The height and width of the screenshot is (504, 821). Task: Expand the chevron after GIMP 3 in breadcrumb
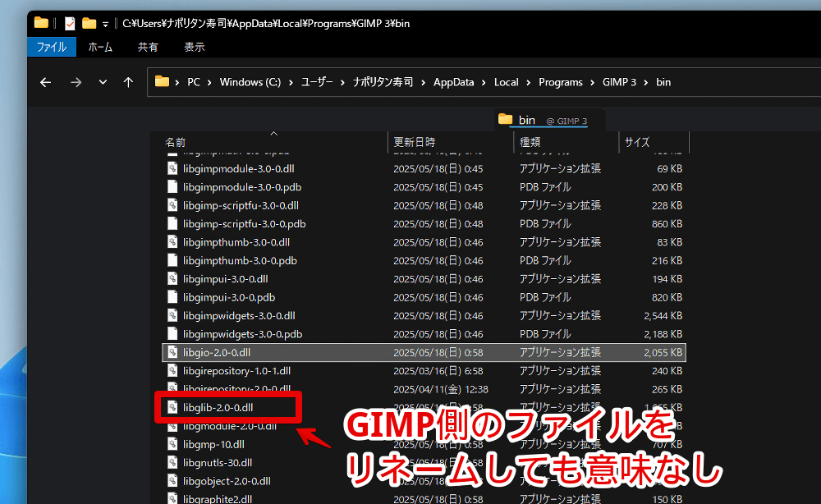[x=646, y=83]
